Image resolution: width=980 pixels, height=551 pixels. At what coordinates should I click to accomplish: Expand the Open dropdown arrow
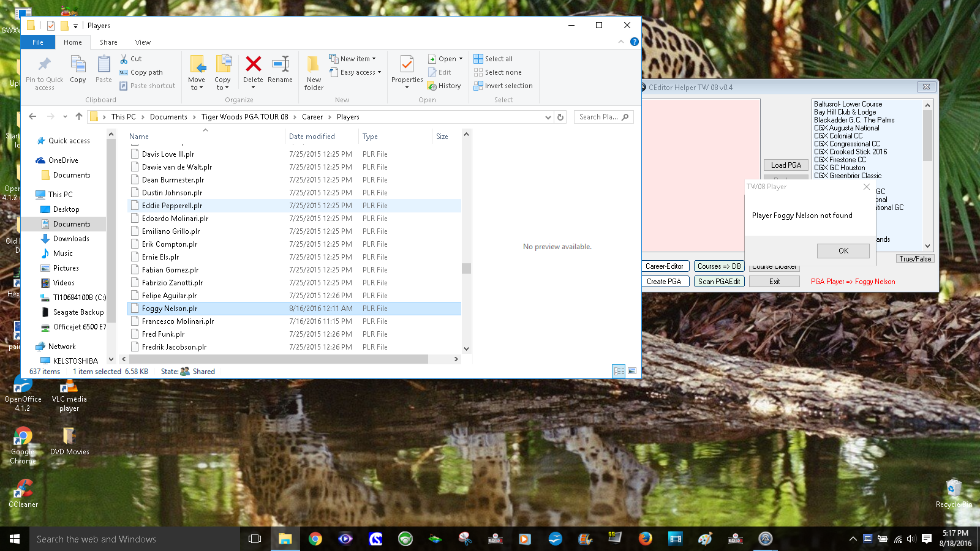461,59
